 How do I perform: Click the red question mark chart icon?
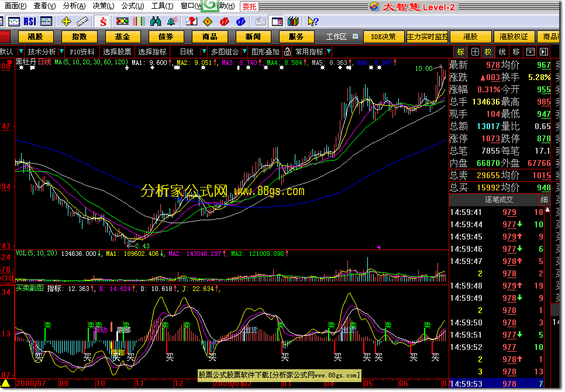191,22
